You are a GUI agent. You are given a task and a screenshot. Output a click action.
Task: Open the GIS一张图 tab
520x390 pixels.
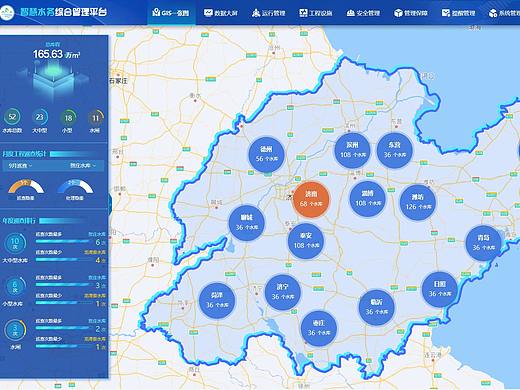click(x=171, y=13)
